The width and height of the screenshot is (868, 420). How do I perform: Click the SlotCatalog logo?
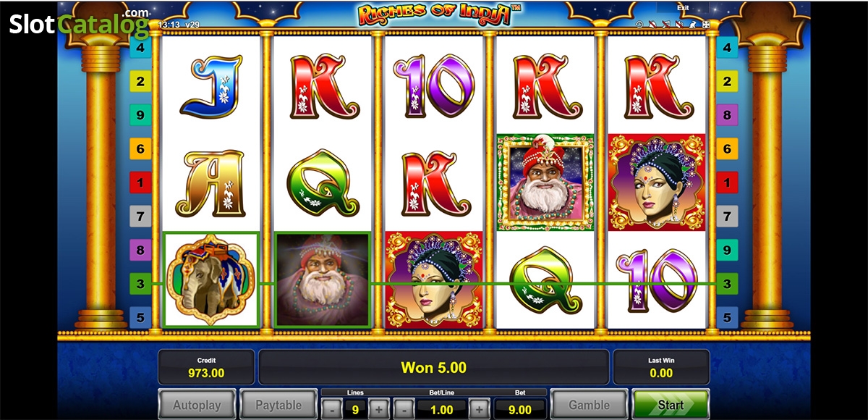point(80,24)
